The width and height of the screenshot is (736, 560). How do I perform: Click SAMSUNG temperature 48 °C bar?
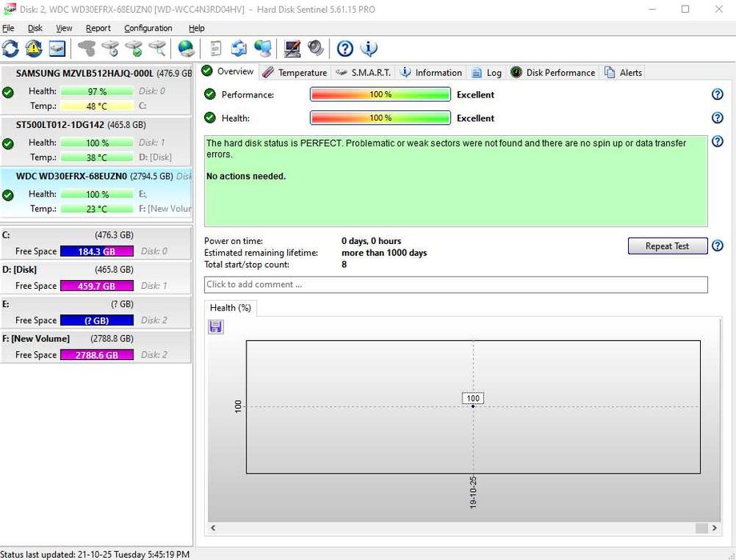[x=97, y=106]
